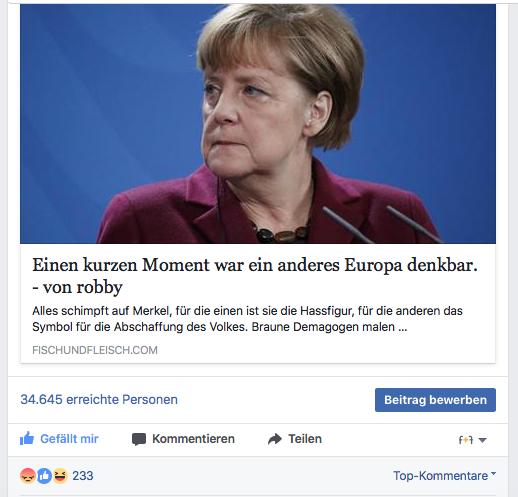Click the Beitrag bewerben button
The height and width of the screenshot is (497, 518).
[435, 400]
